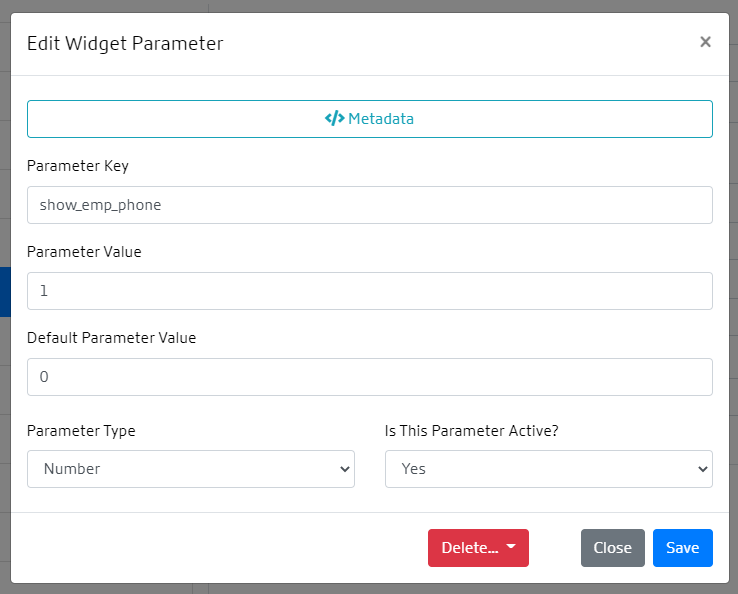Close the Edit Widget Parameter dialog via X
The height and width of the screenshot is (594, 738).
click(x=705, y=42)
